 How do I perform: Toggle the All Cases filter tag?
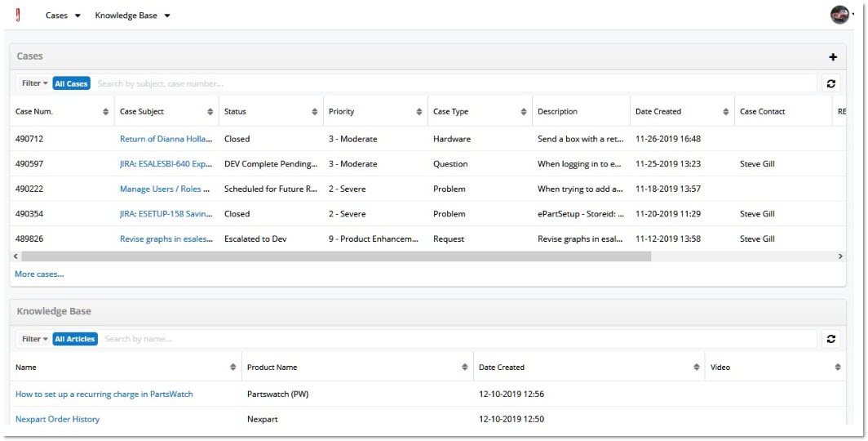71,83
